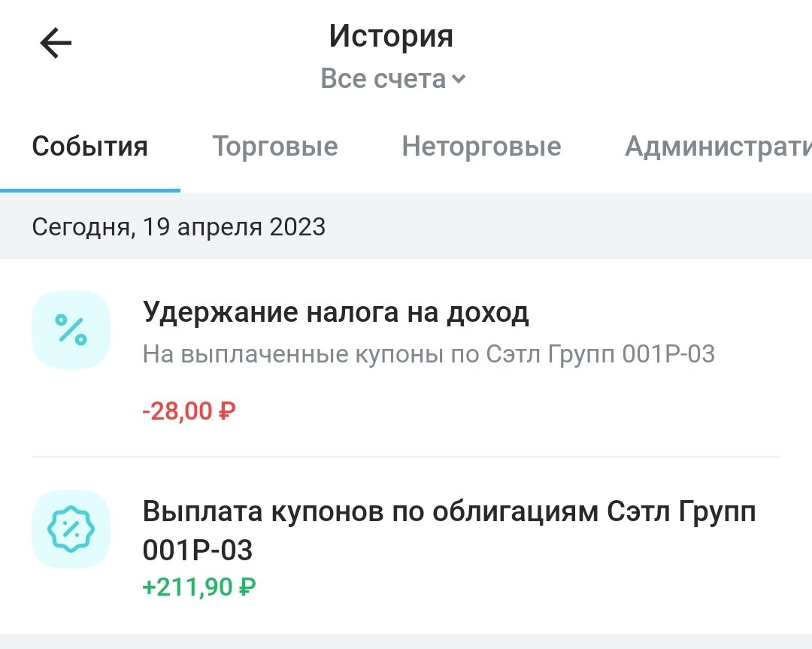
Task: Stay on the События tab by clicking it
Action: pos(89,147)
